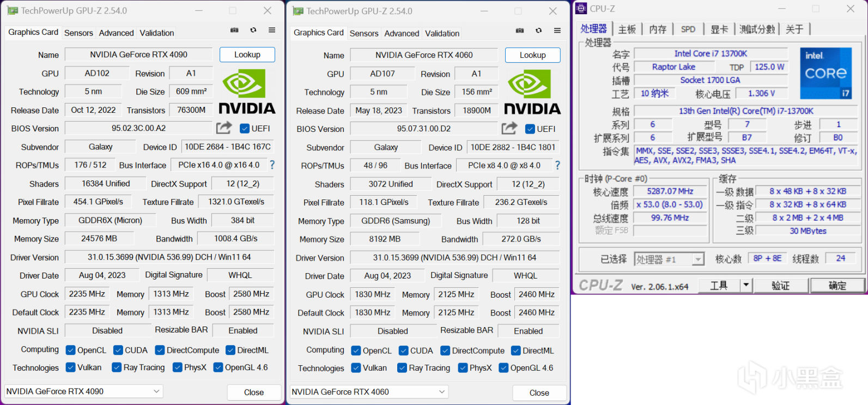Click Lookup button in RTX 4090 window

pyautogui.click(x=247, y=55)
